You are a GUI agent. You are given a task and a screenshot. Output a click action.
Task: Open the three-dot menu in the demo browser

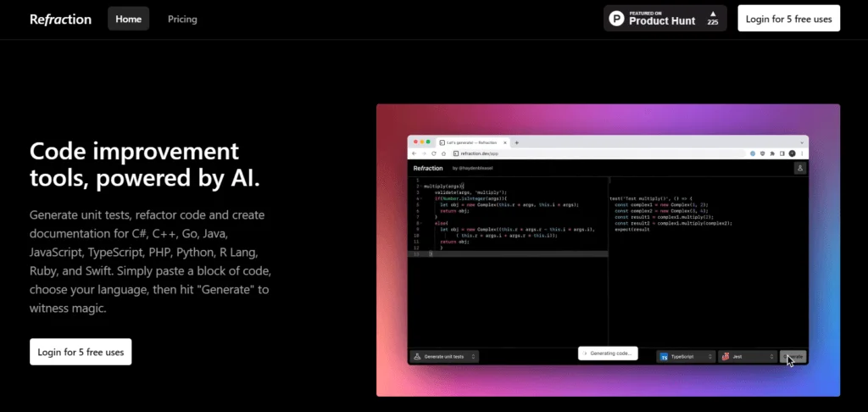pos(802,153)
